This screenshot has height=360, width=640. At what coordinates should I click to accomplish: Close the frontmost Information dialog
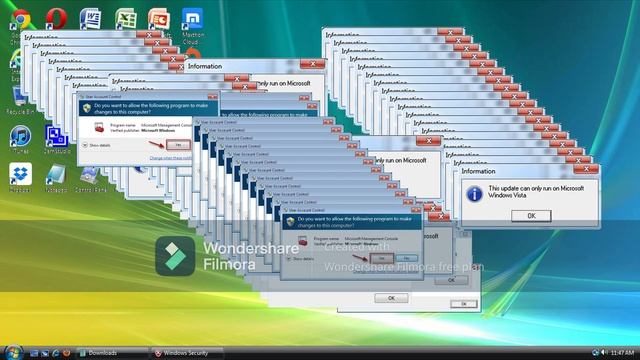tap(586, 169)
